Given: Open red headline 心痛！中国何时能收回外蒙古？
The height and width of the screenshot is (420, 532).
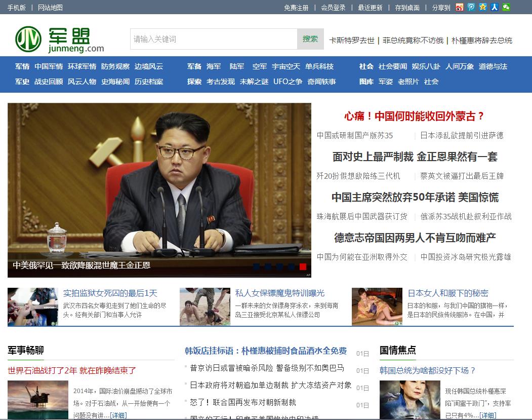Looking at the screenshot, I should click(x=414, y=117).
